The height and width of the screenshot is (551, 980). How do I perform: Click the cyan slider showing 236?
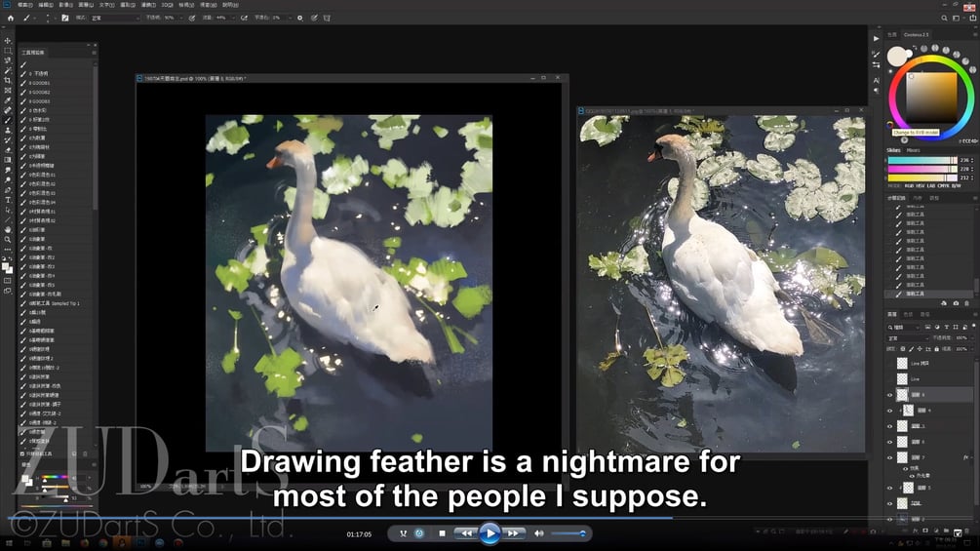coord(922,160)
